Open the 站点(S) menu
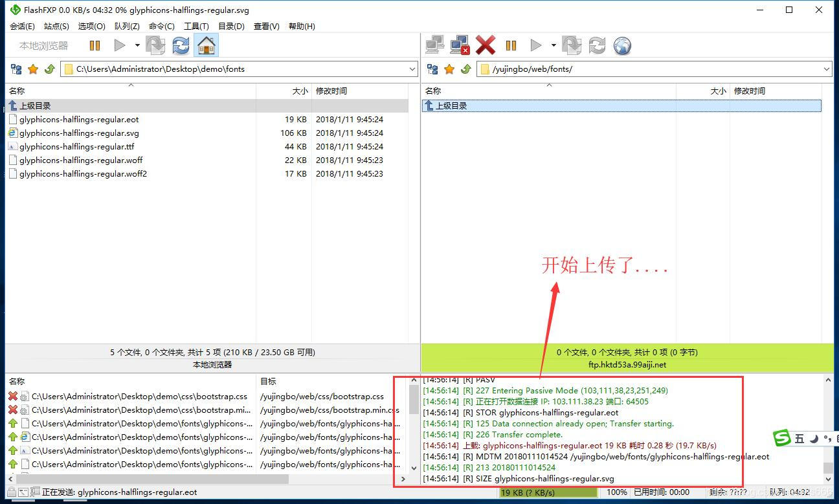 pos(56,27)
